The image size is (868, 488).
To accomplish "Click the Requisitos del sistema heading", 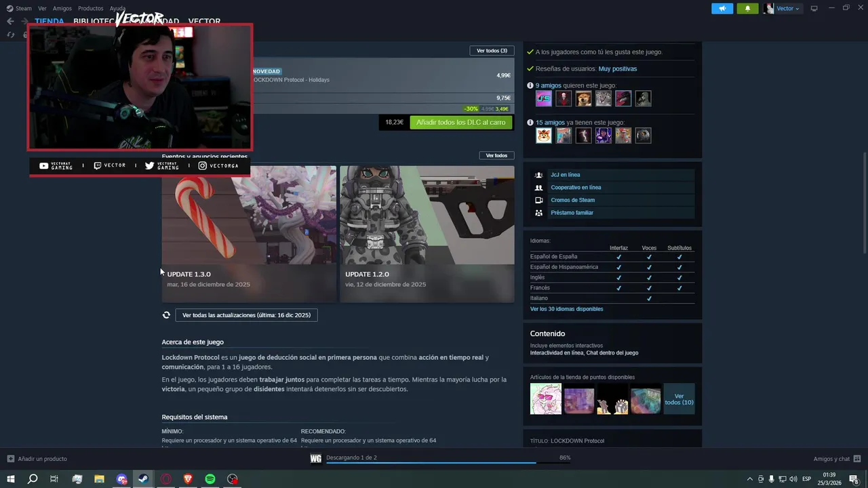I will pos(195,417).
